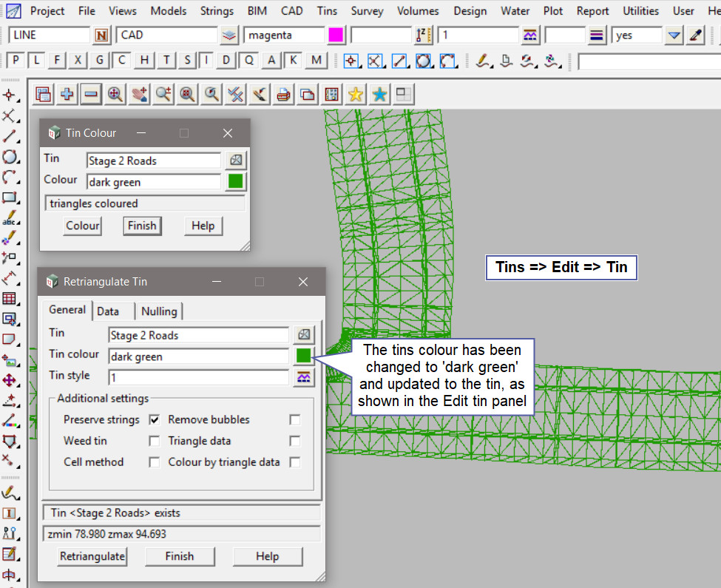Open the yes/no dropdown arrow in top toolbar
Image resolution: width=721 pixels, height=588 pixels.
673,35
